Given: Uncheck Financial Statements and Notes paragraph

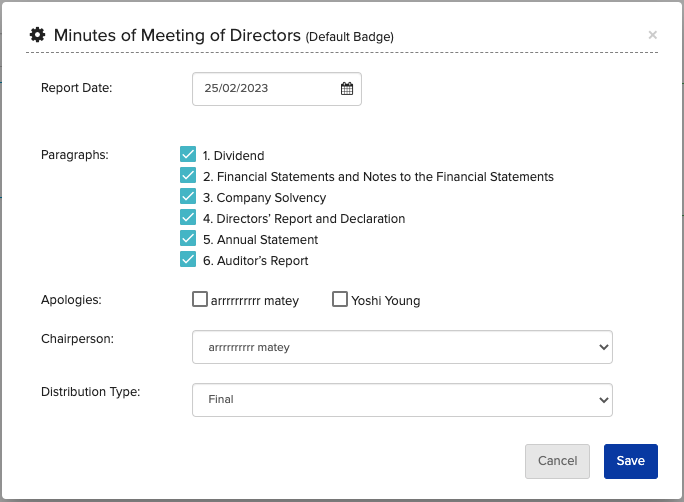Looking at the screenshot, I should pyautogui.click(x=188, y=175).
